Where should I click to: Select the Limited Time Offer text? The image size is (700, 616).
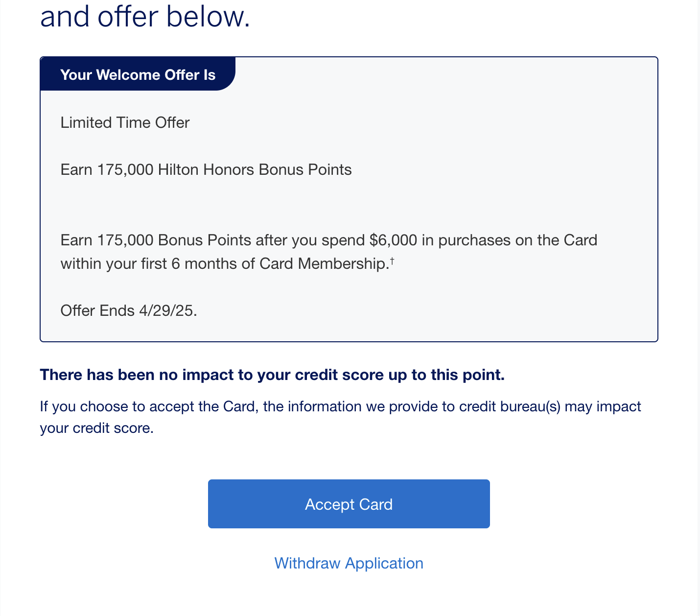[125, 122]
